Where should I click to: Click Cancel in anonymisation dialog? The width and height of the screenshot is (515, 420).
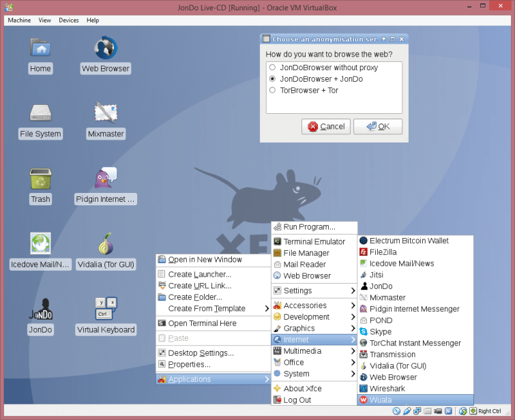(x=326, y=126)
